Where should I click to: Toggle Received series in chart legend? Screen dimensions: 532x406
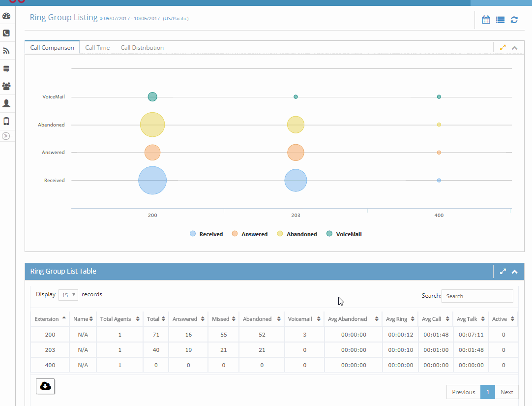pyautogui.click(x=207, y=234)
